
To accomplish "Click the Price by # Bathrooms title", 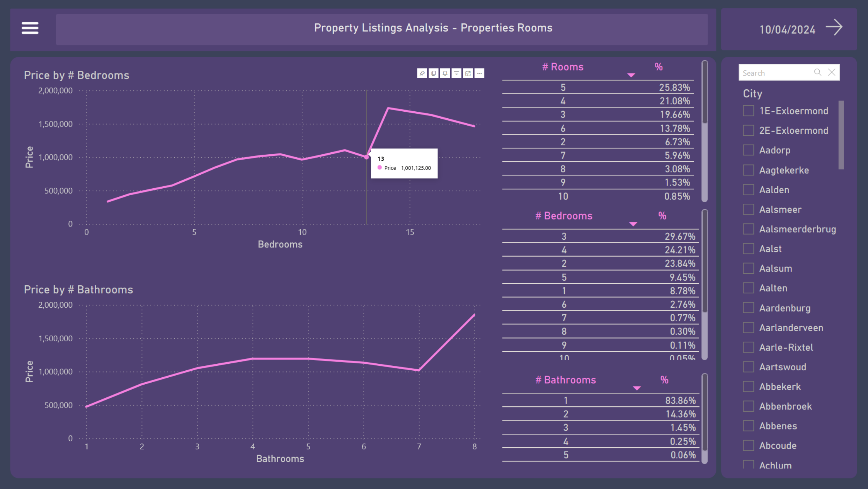I will pyautogui.click(x=78, y=290).
